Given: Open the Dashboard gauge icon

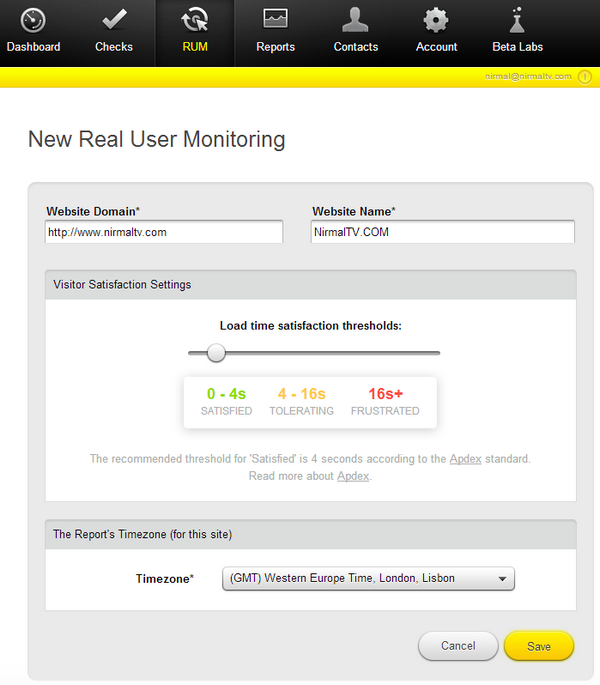Looking at the screenshot, I should tap(33, 20).
